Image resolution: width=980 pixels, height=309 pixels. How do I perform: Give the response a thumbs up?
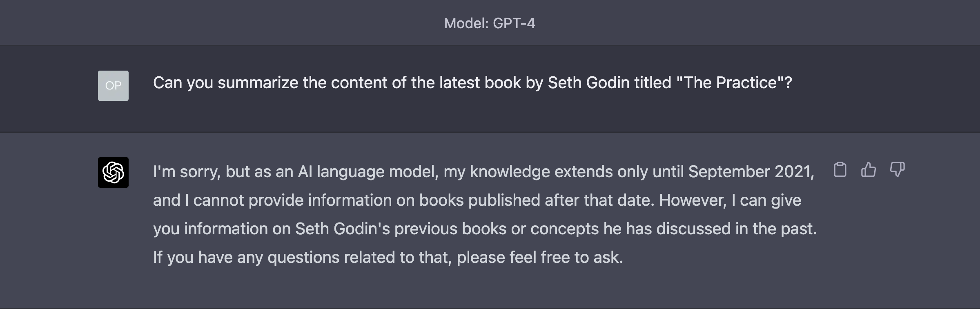pos(869,169)
